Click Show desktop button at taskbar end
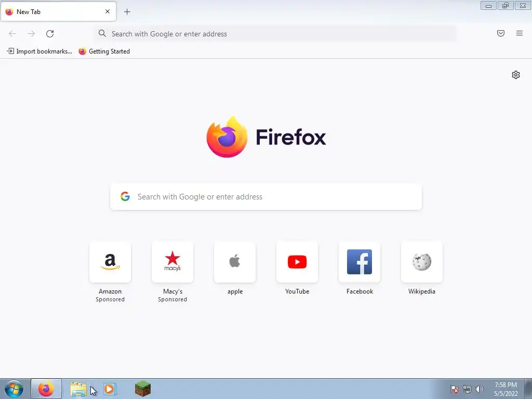Viewport: 532px width, 399px height. click(x=528, y=389)
